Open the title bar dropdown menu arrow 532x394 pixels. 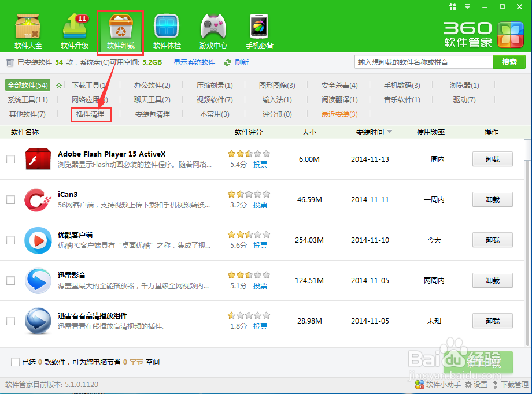click(x=468, y=6)
